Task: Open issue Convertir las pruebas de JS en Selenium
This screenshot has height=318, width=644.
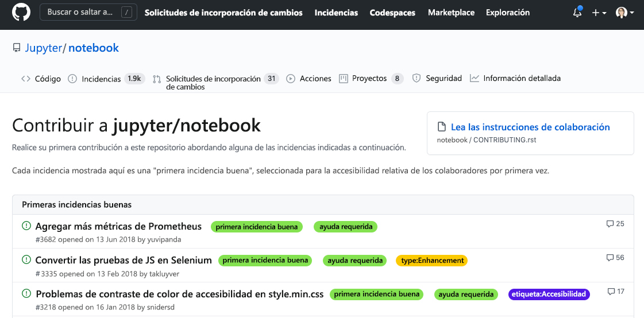Action: [x=124, y=260]
